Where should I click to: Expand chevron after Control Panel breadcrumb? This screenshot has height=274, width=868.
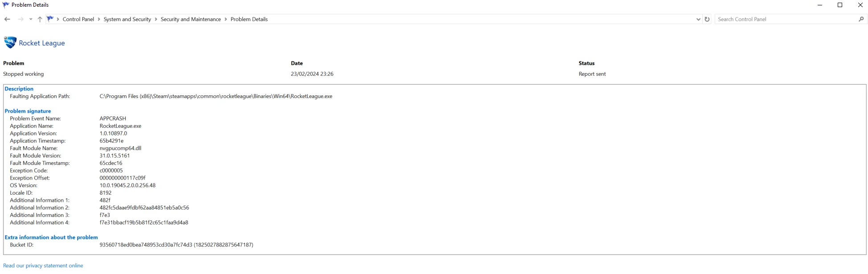99,19
